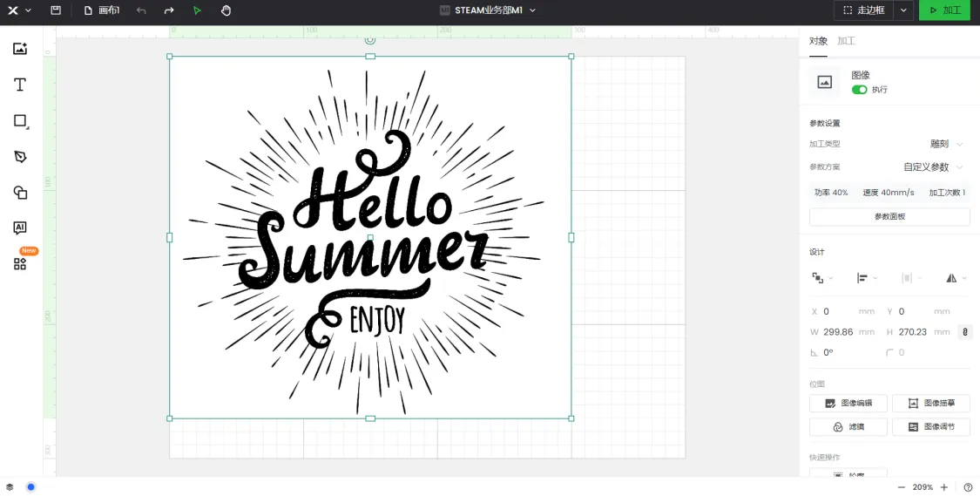Screen dimensions: 980x496
Task: Click the 图像 image type icon
Action: coord(825,82)
